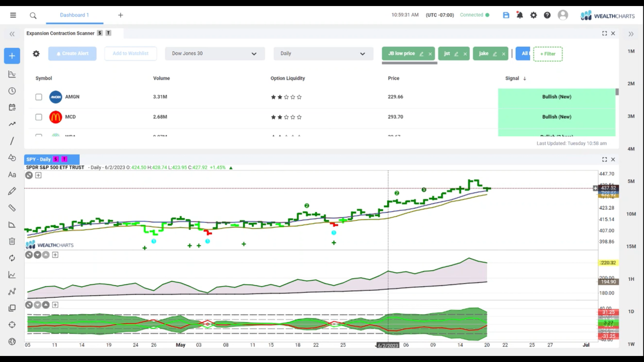Screen dimensions: 644x362
Task: Fullscreen the Expansion Contraction Scanner panel
Action: pyautogui.click(x=604, y=34)
